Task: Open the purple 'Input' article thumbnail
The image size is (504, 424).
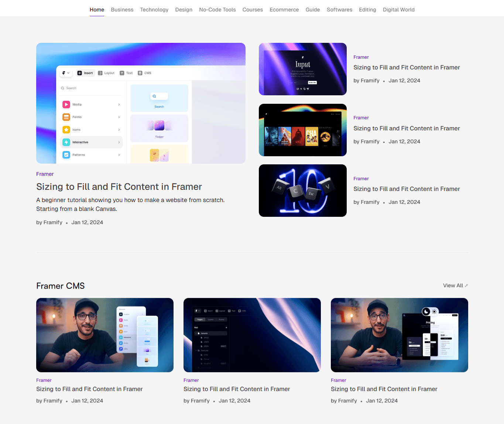Action: [303, 69]
